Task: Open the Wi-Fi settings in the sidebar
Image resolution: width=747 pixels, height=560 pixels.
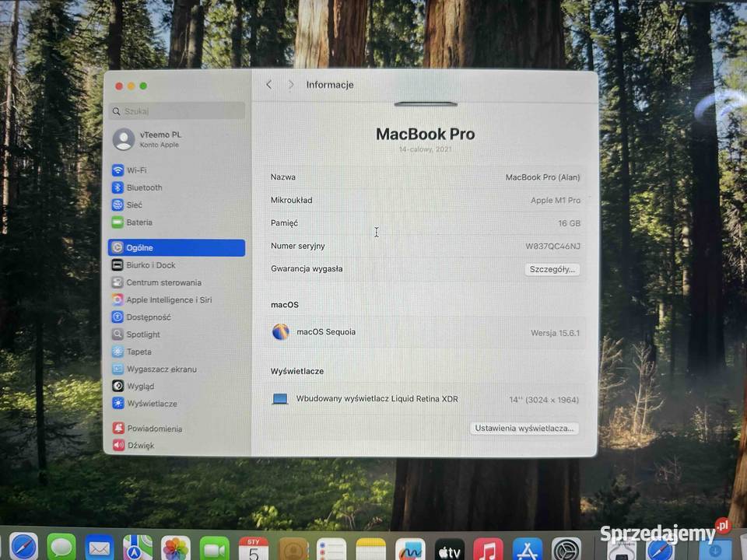Action: [x=136, y=170]
